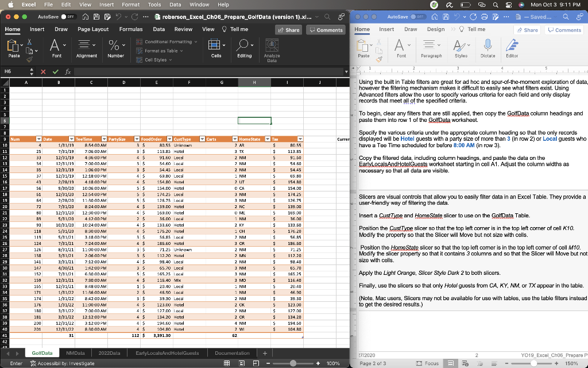Toggle AutoSave switch in Excel

69,17
